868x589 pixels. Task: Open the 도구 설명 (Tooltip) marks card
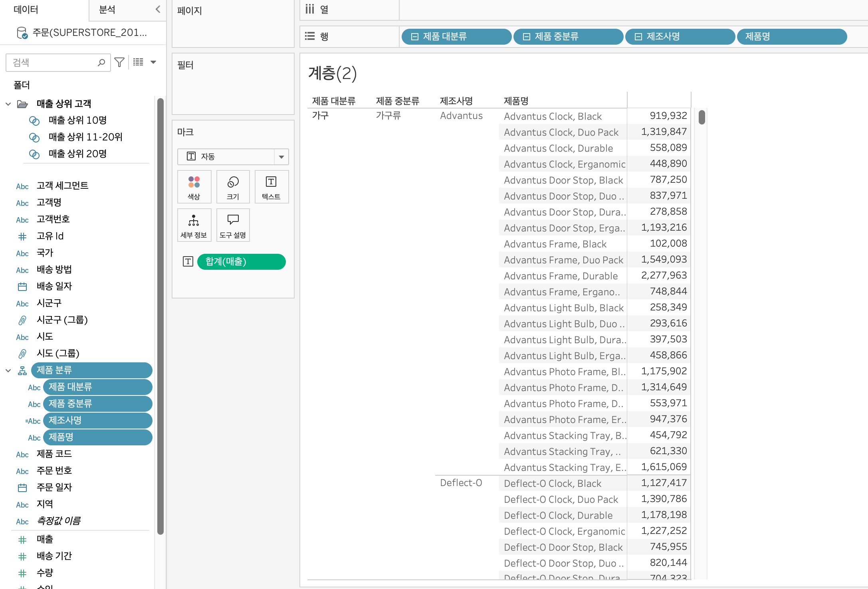pyautogui.click(x=233, y=225)
